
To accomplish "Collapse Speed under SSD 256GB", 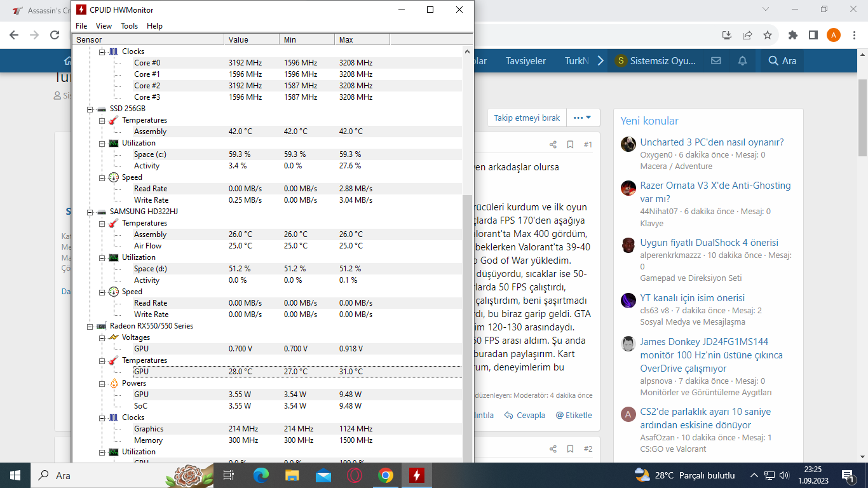I will [102, 177].
